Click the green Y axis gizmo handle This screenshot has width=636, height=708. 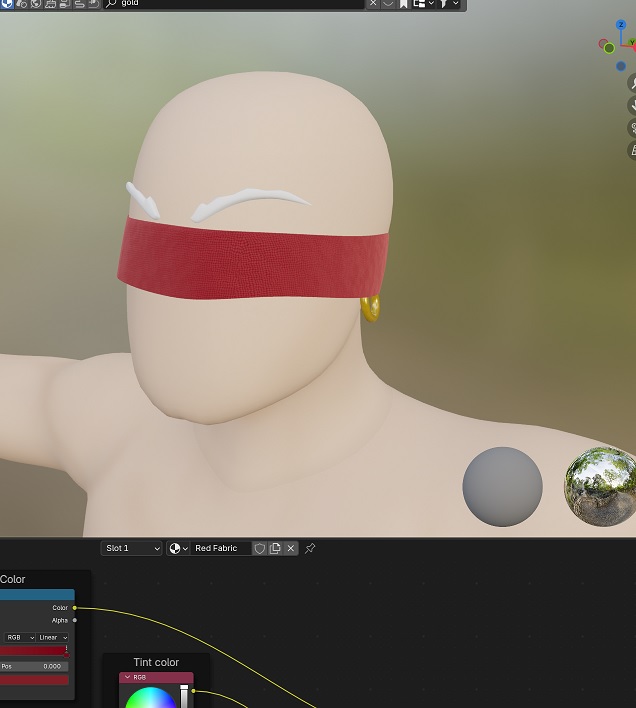click(x=632, y=42)
